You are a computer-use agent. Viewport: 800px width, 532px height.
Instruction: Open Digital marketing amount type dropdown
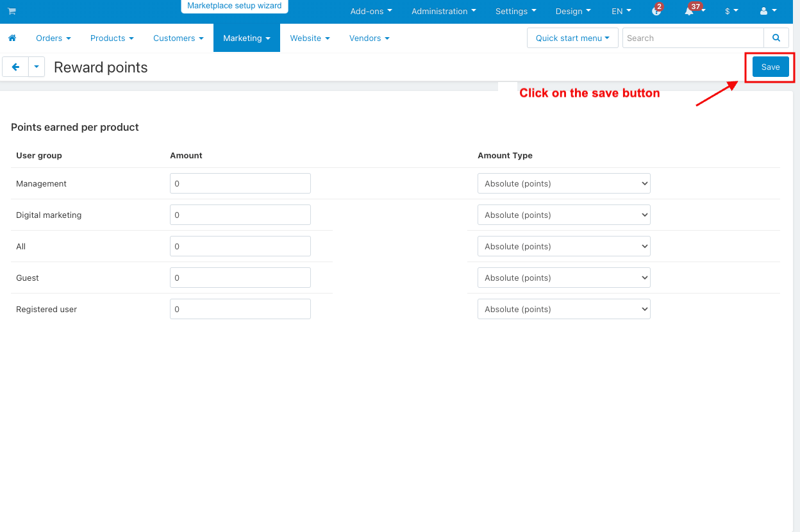click(564, 215)
